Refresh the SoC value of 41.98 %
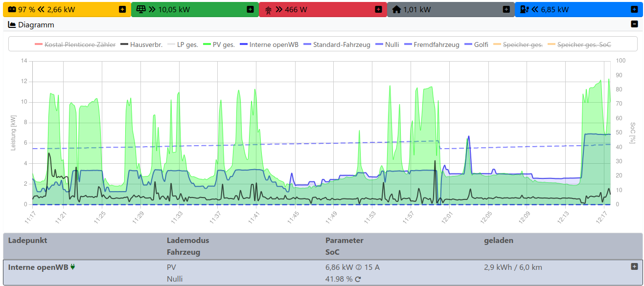Screen dimensions: 644x286 tap(358, 279)
